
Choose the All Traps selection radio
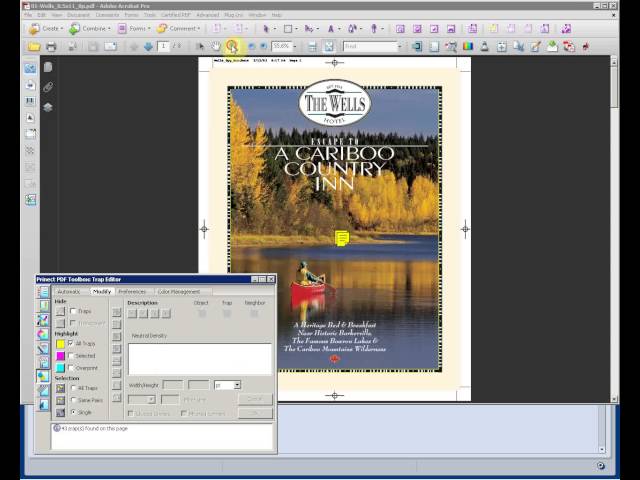click(x=73, y=388)
